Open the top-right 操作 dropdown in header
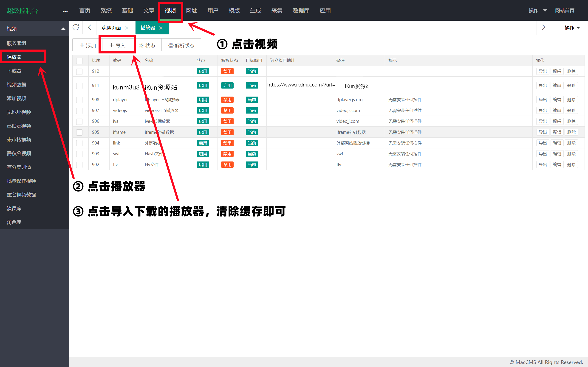 click(537, 11)
